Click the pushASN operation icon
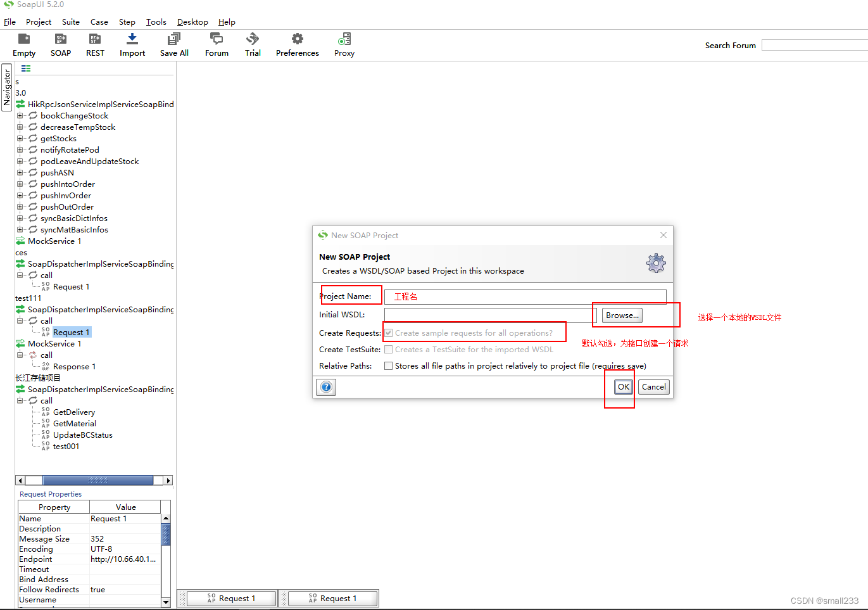Screen dimensions: 868x610 point(33,172)
